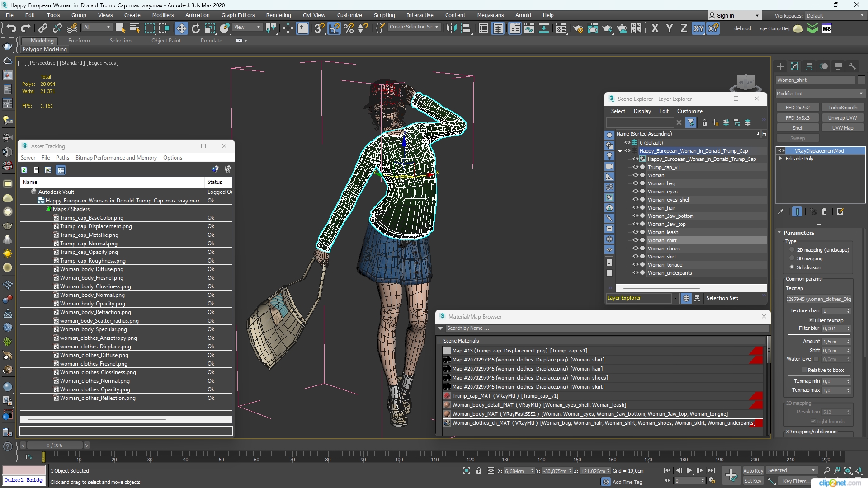This screenshot has height=488, width=868.
Task: Open the View reference coordinate dropdown
Action: 247,27
